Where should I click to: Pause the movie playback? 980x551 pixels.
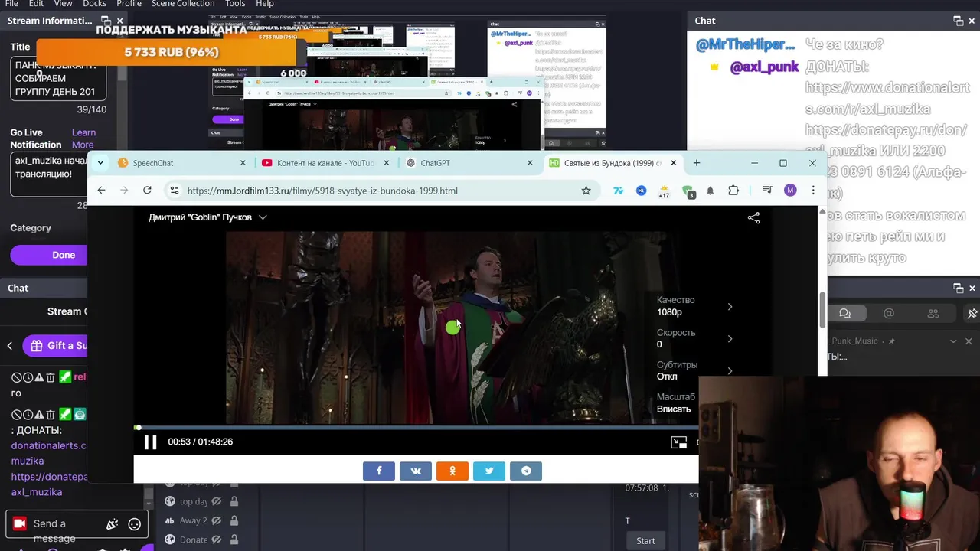[150, 442]
